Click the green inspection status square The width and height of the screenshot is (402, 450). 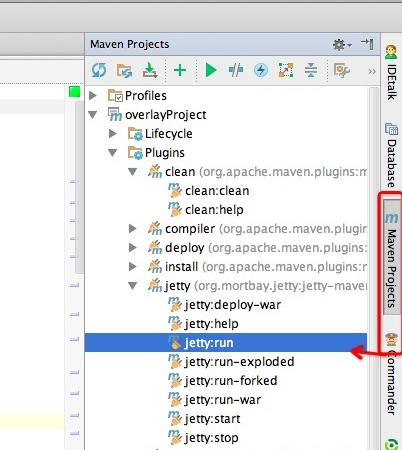(74, 92)
